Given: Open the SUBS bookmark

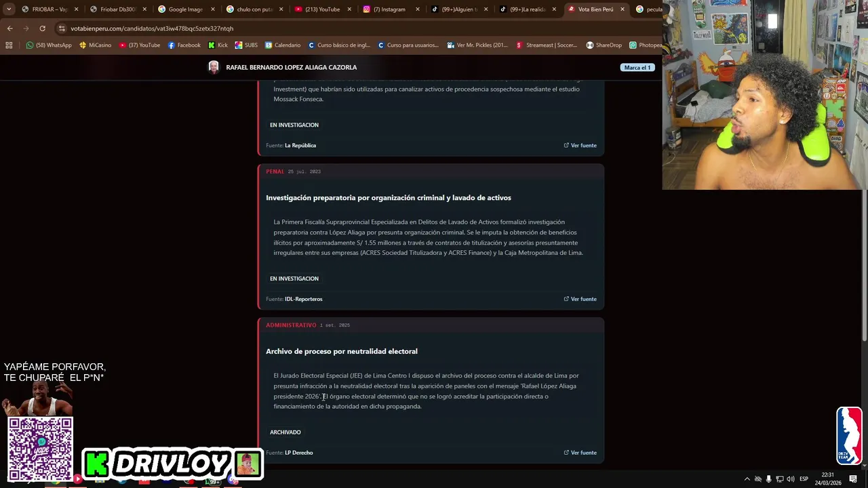Looking at the screenshot, I should pyautogui.click(x=246, y=45).
